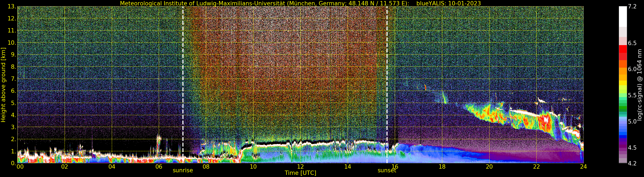Click the white segment at top of colorbar
The width and height of the screenshot is (644, 177).
pyautogui.click(x=623, y=17)
